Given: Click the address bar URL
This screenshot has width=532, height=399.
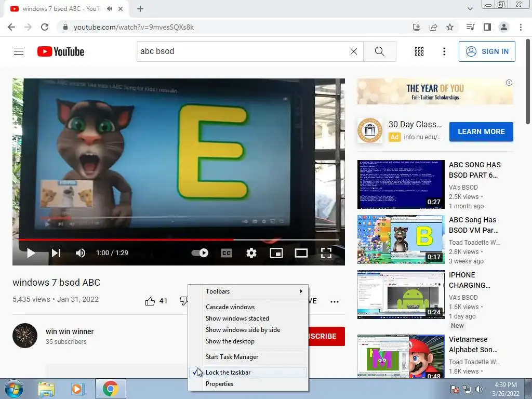Looking at the screenshot, I should pos(134,27).
